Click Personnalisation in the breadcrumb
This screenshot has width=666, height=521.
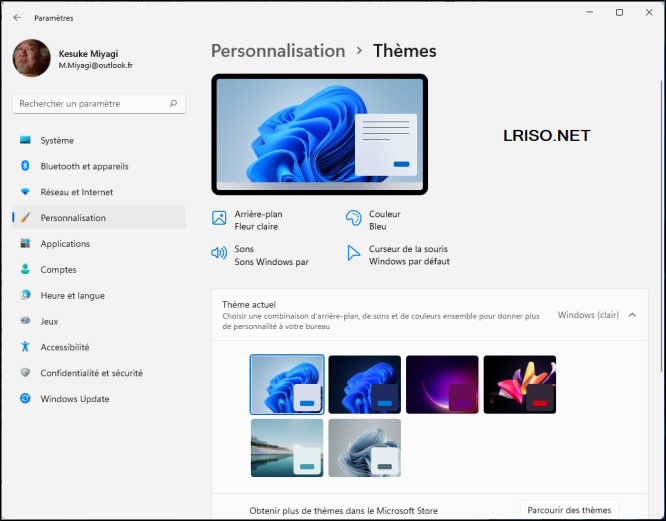click(278, 51)
